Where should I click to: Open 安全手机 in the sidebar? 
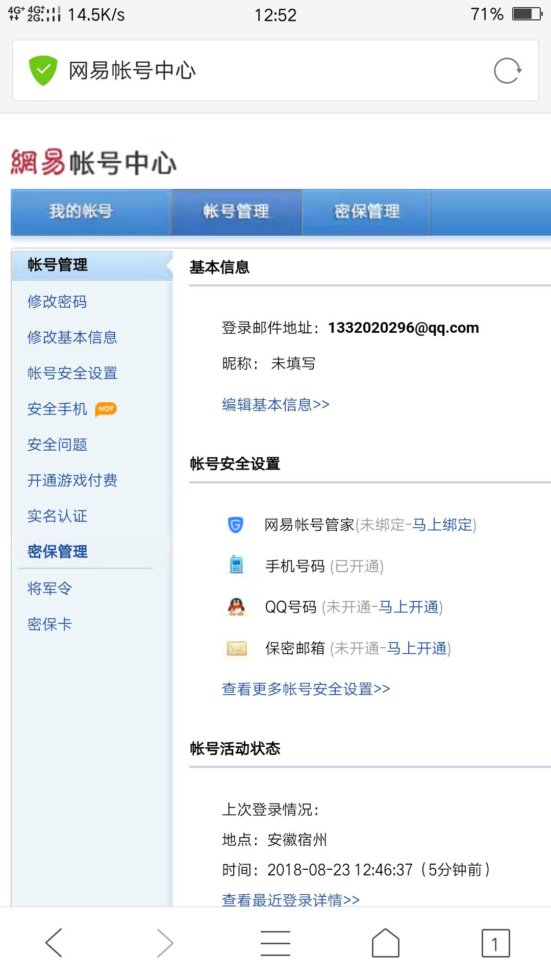point(57,409)
